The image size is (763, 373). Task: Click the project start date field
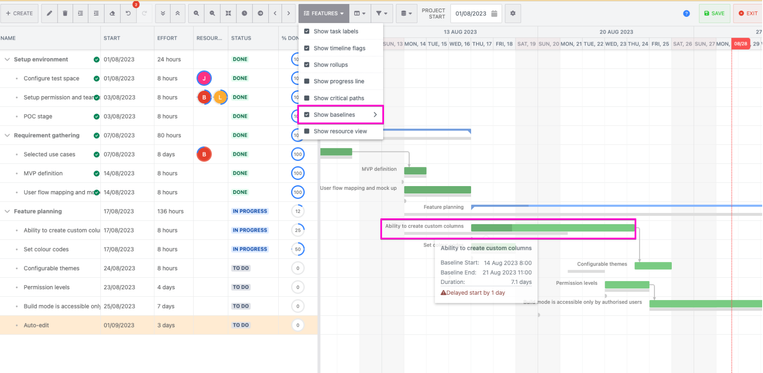[476, 14]
